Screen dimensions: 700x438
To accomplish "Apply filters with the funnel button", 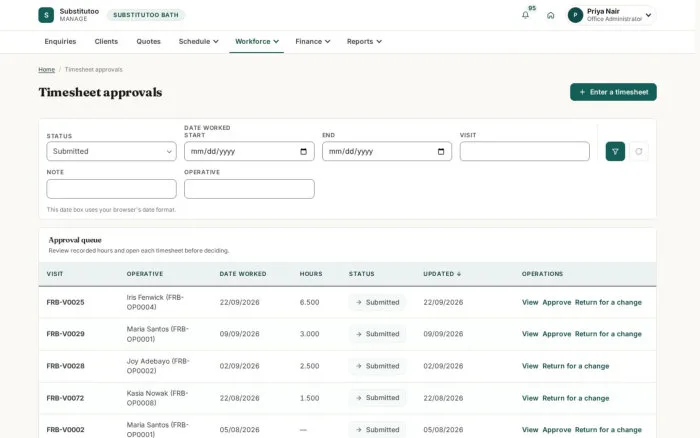I will 615,151.
